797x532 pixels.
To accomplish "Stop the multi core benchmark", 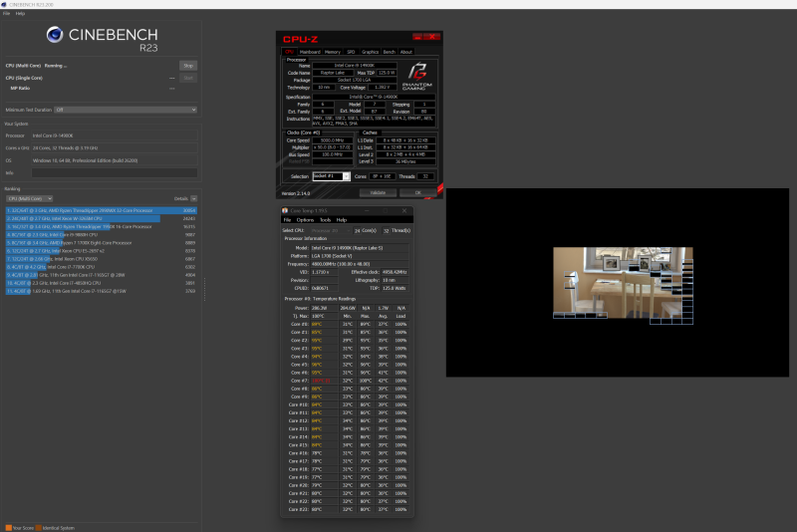I will (188, 66).
